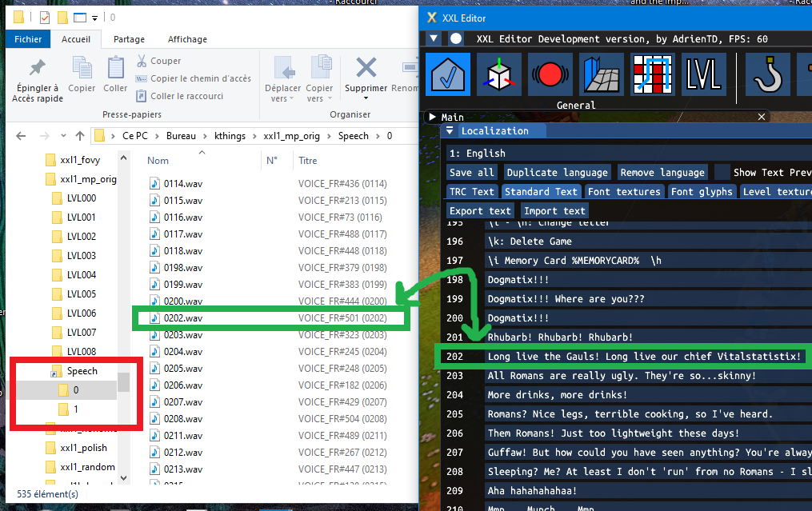Select file 0117.wav
812x511 pixels.
(183, 234)
